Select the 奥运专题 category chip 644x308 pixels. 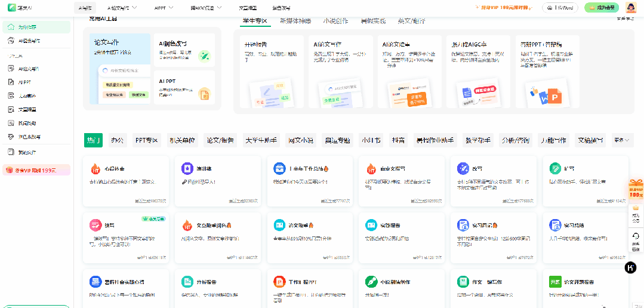(337, 140)
